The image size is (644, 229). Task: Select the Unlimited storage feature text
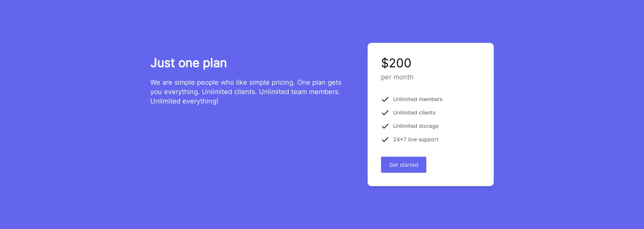(x=416, y=126)
